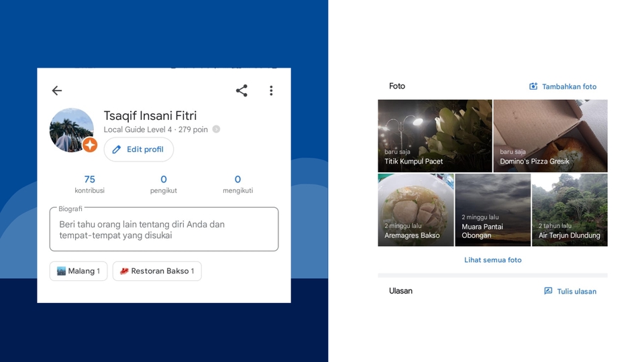View the 75 kontribusi count
Screen dimensions: 644x362
[x=89, y=184]
